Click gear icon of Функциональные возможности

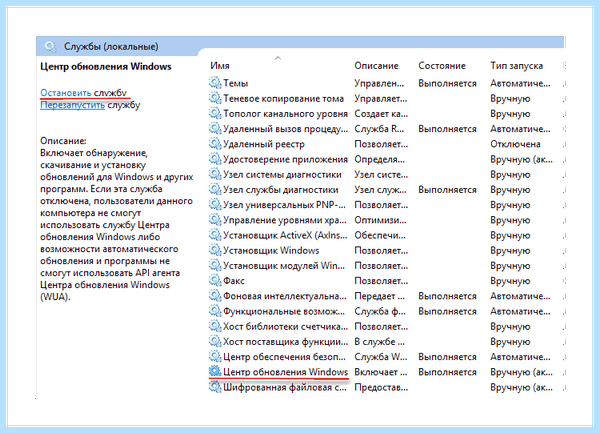coord(215,311)
